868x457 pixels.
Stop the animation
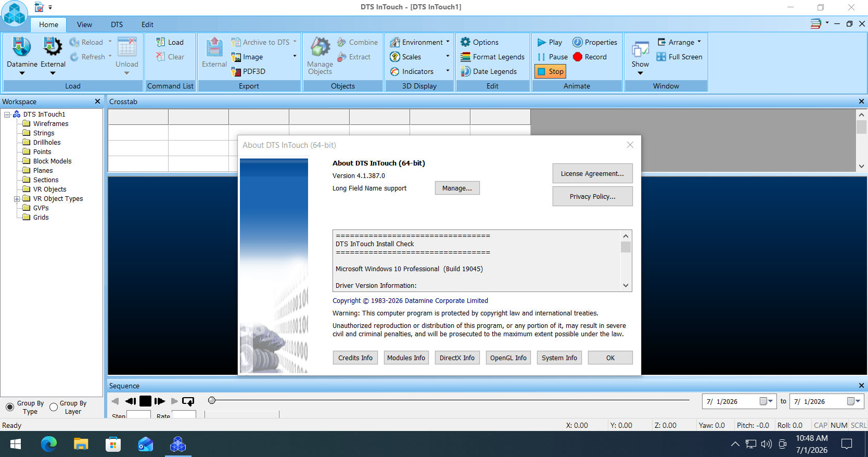pyautogui.click(x=550, y=71)
